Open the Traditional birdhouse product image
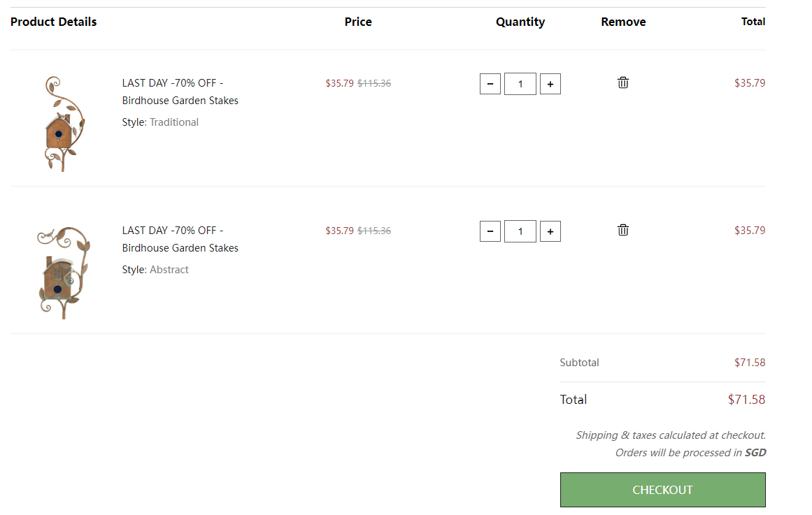 point(62,123)
